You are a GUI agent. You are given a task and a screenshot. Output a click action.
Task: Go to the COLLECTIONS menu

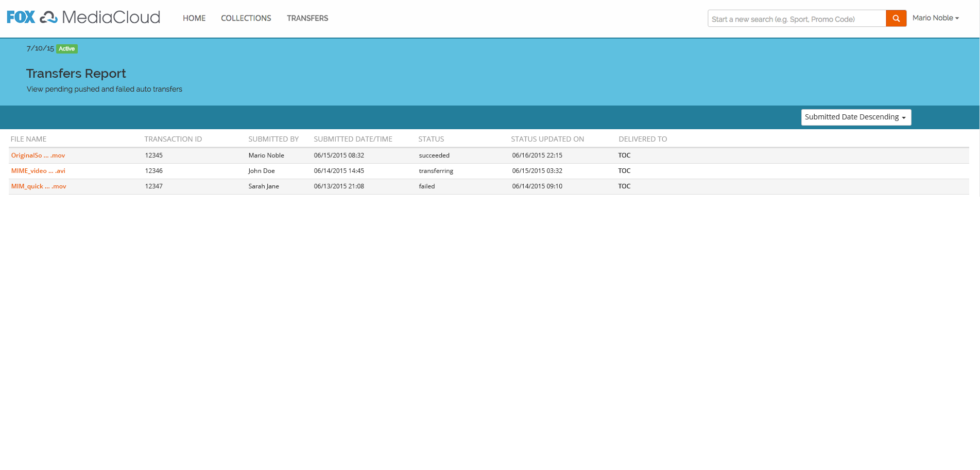(246, 19)
